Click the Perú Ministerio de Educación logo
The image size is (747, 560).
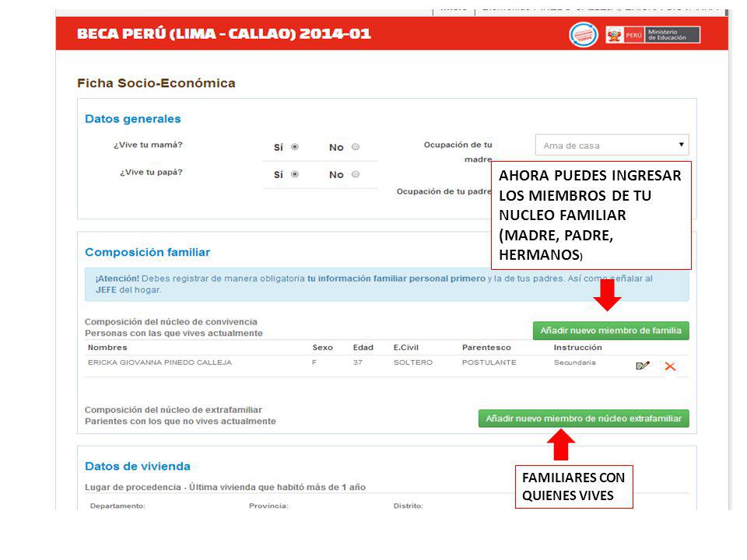(653, 35)
